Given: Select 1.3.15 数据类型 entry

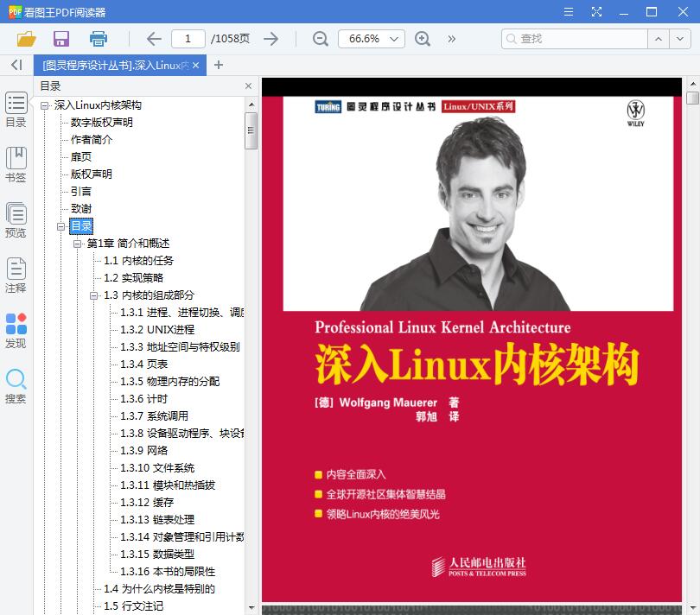Looking at the screenshot, I should pos(157,555).
